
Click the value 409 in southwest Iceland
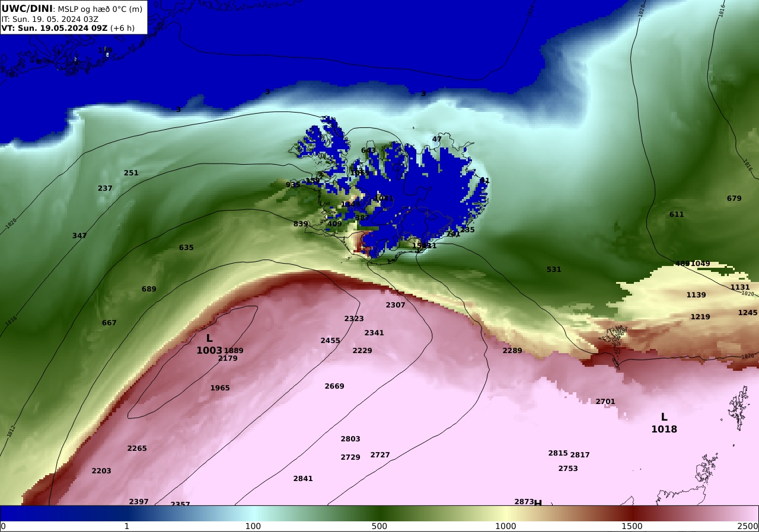[334, 224]
